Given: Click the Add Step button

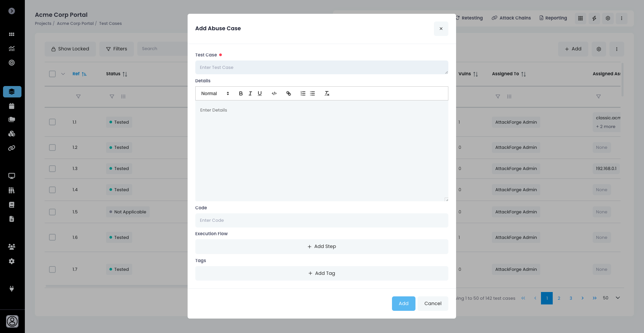Looking at the screenshot, I should [x=321, y=246].
